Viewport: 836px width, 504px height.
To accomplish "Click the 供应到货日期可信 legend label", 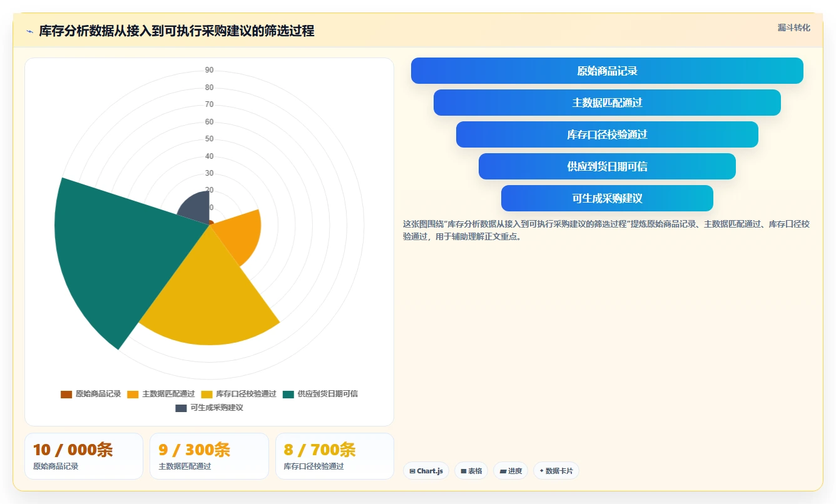I will [x=328, y=394].
